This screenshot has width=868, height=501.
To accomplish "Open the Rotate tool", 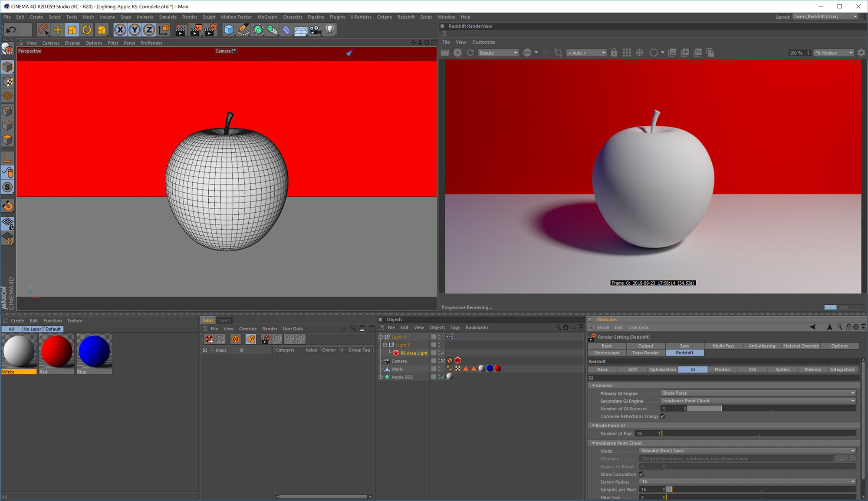I will (x=87, y=30).
